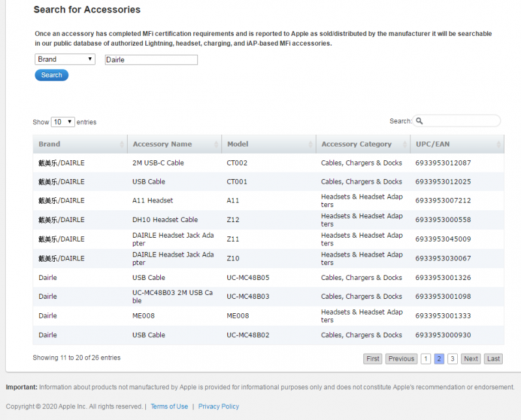This screenshot has width=521, height=420.
Task: Go to the Next page
Action: 471,359
